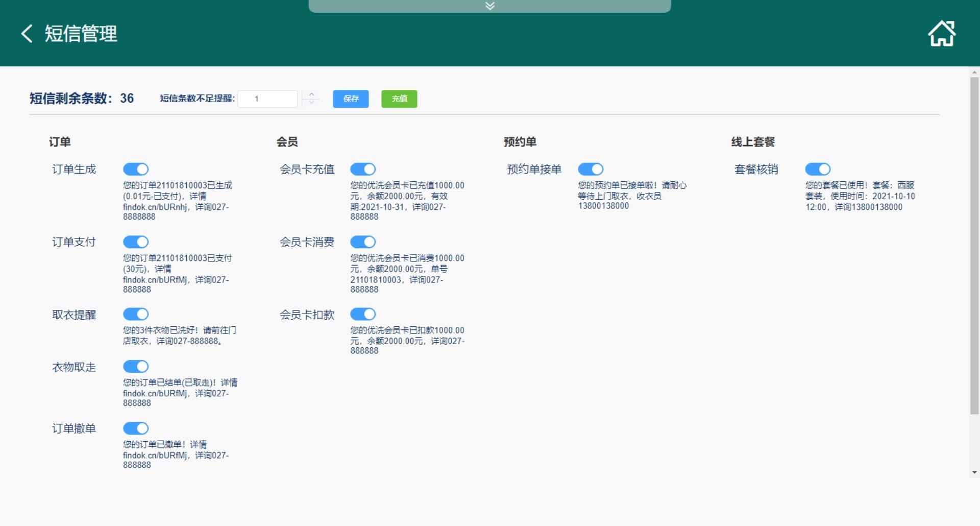This screenshot has height=526, width=980.
Task: Click the scrollbar down arrow
Action: pos(974,472)
